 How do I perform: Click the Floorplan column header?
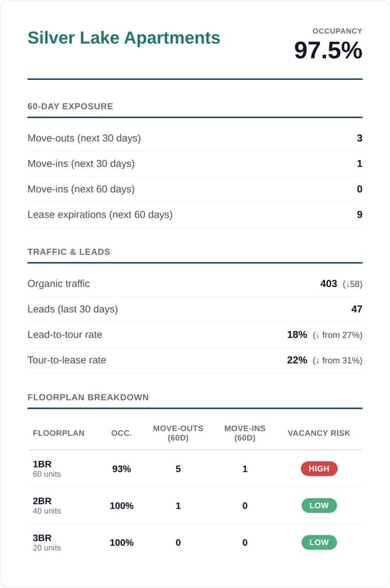(x=58, y=433)
